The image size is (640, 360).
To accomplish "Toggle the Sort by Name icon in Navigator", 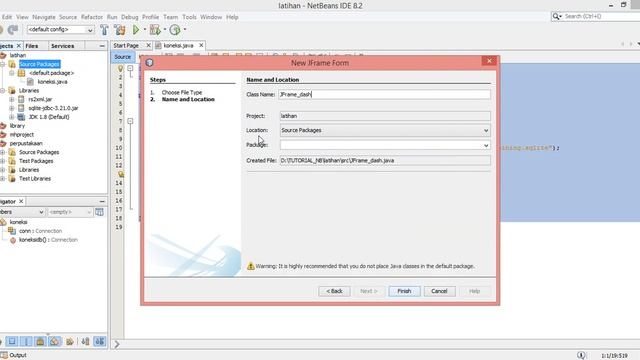I will [x=85, y=342].
